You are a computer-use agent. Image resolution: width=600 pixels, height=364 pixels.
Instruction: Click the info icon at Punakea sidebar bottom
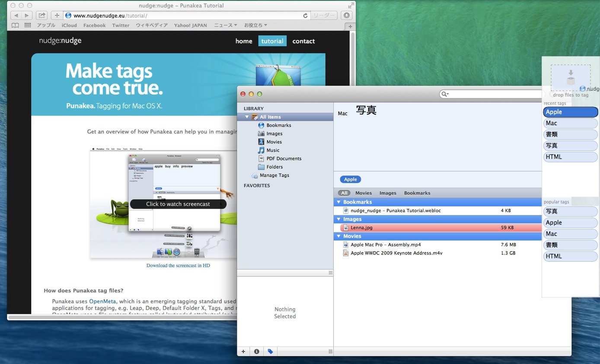(257, 351)
